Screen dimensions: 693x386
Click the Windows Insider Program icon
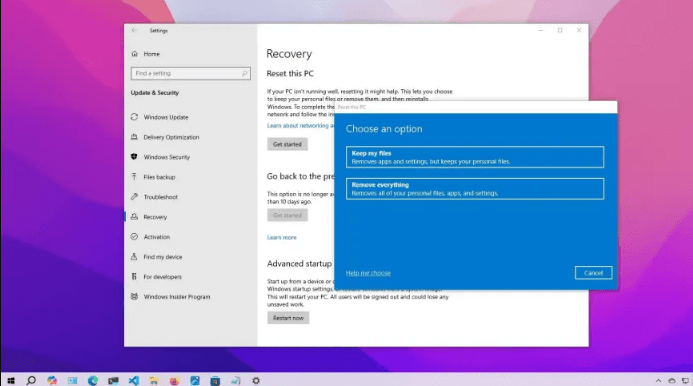tap(134, 296)
